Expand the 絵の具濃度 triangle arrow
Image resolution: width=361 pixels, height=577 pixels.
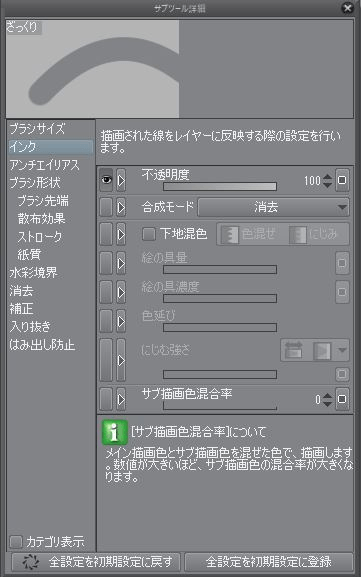[x=121, y=292]
